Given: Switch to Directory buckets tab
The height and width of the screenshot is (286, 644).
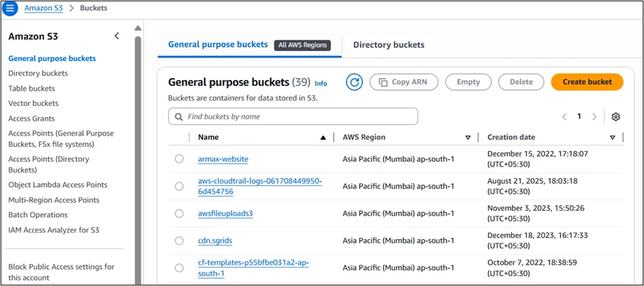Looking at the screenshot, I should pyautogui.click(x=388, y=45).
